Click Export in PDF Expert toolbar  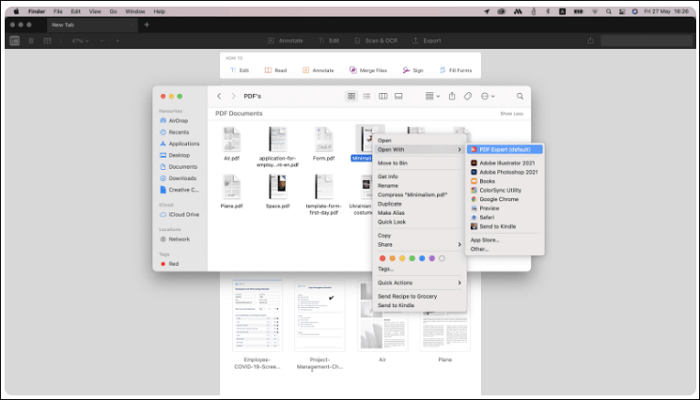427,41
